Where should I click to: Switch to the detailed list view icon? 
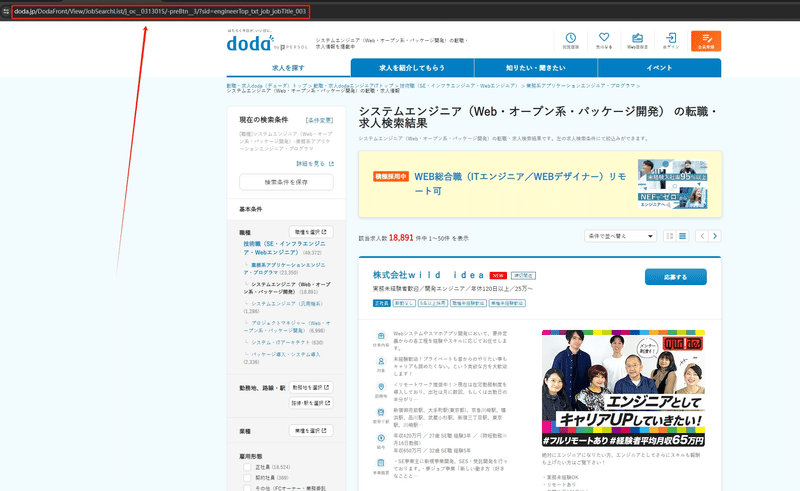(x=682, y=236)
